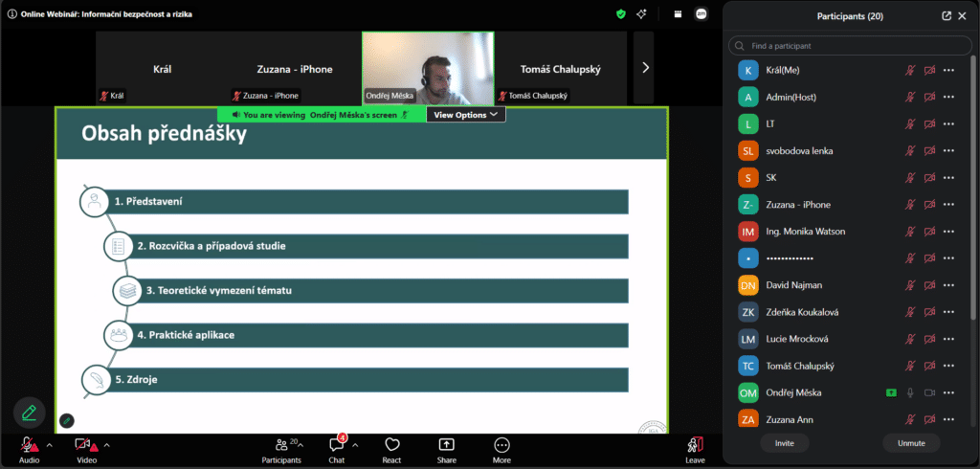Click the DN avatar of David Najman
Screen dimensions: 980x469
click(748, 285)
